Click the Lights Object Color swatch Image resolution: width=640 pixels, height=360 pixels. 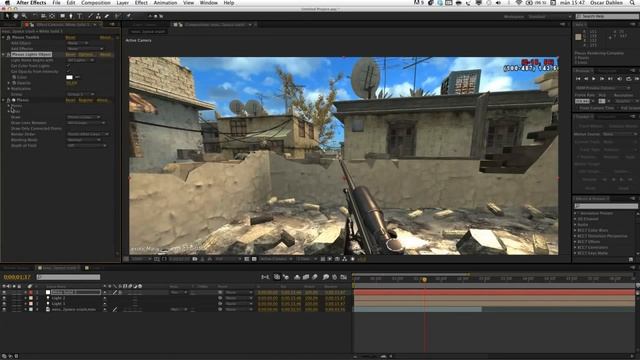click(x=69, y=77)
